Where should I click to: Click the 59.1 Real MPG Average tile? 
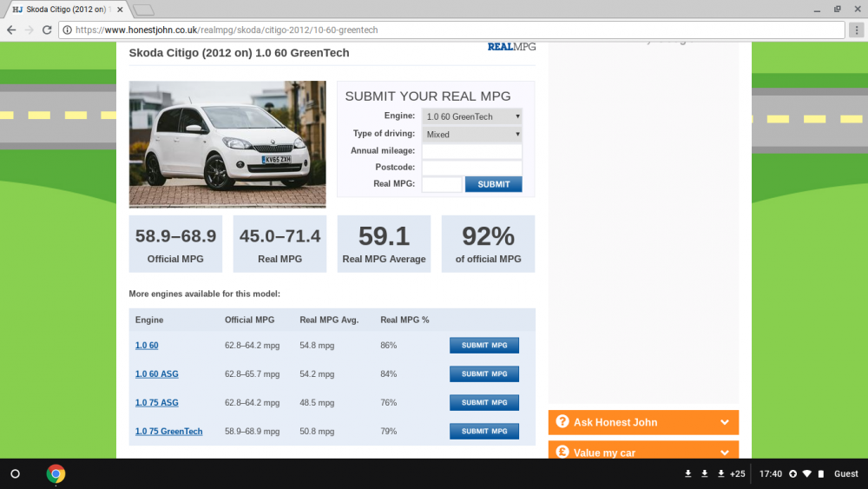point(384,244)
